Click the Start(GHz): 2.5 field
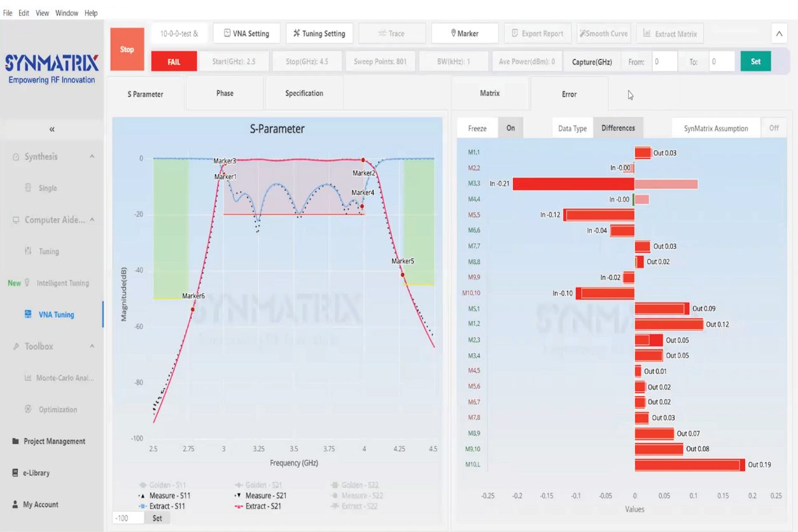This screenshot has height=532, width=798. [x=234, y=62]
